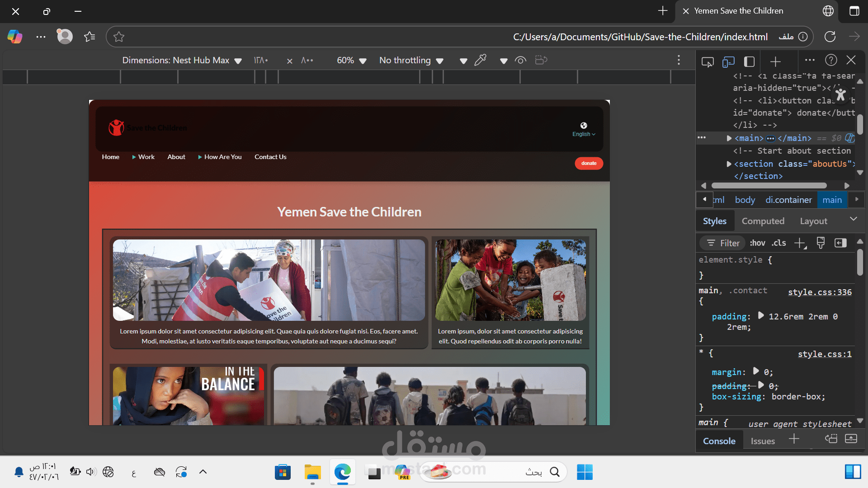Expand the section aboutUs element node

pos(729,164)
